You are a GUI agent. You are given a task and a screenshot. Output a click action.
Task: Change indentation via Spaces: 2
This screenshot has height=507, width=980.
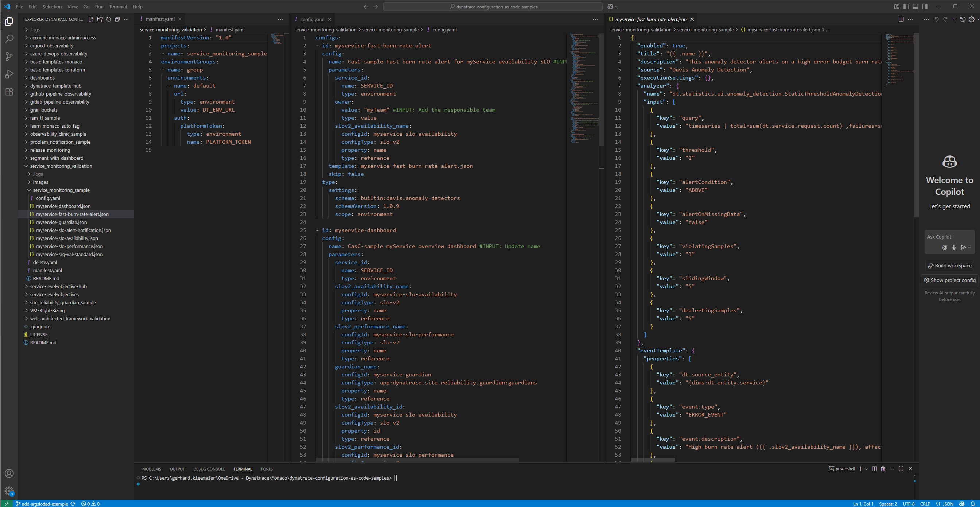[x=888, y=504]
